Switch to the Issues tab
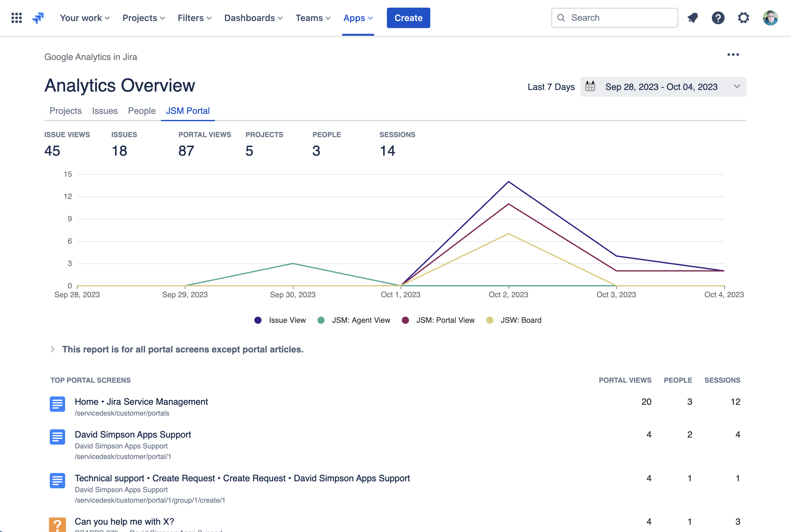Image resolution: width=791 pixels, height=532 pixels. [x=105, y=111]
